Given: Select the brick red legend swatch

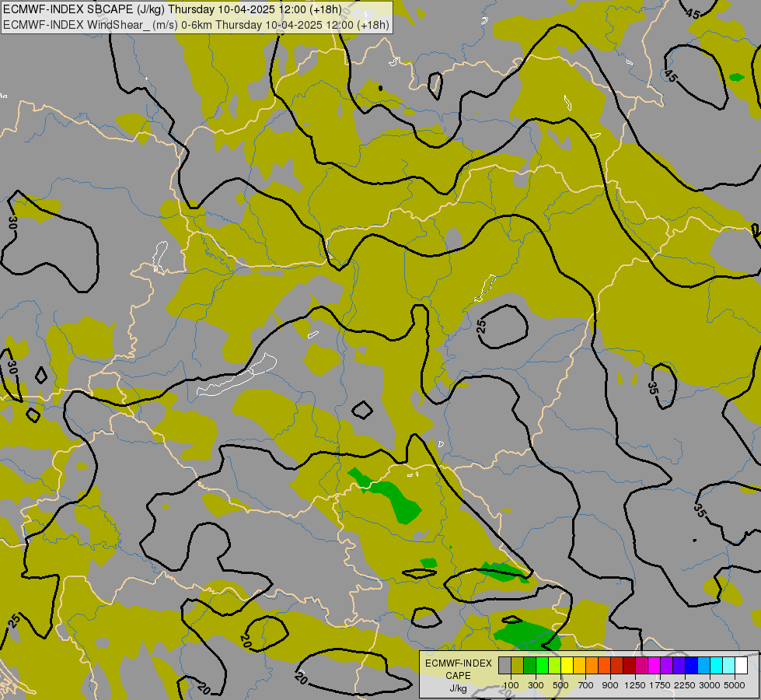Looking at the screenshot, I should [617, 665].
